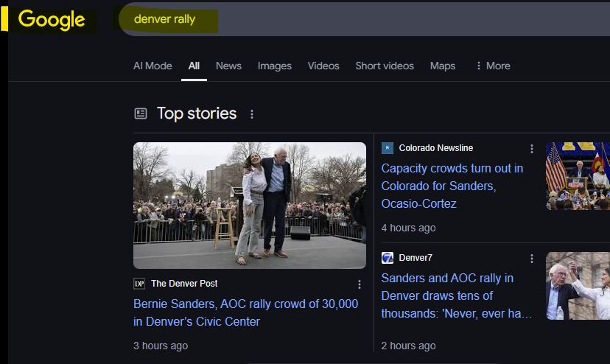Open three-dot menu for Denver7 story
Screen dimensions: 610x364
pos(531,259)
